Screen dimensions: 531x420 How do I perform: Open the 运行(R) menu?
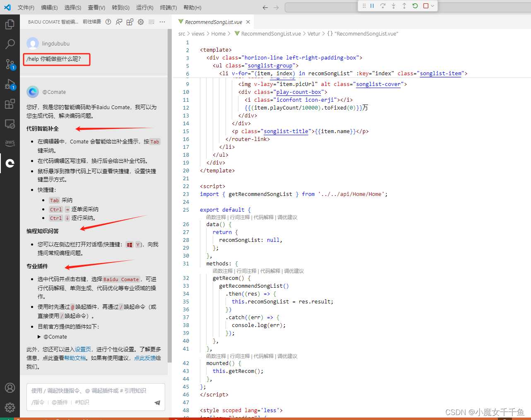(x=145, y=7)
